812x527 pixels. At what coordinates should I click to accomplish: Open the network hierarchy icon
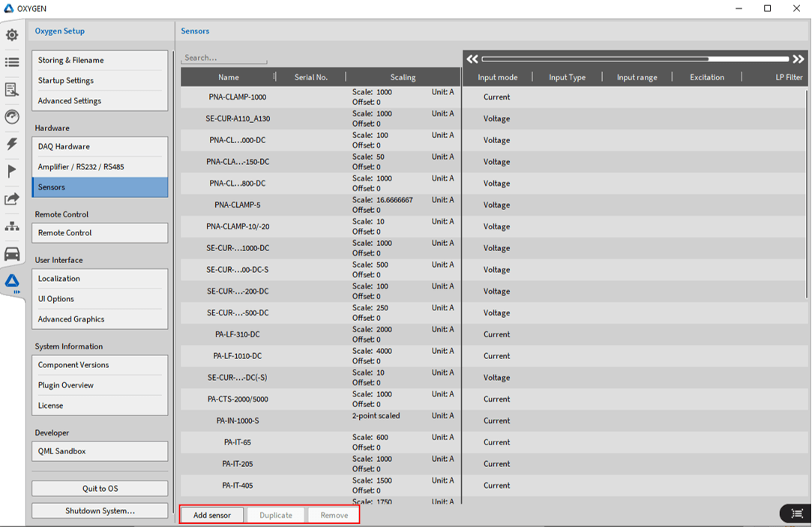click(12, 226)
